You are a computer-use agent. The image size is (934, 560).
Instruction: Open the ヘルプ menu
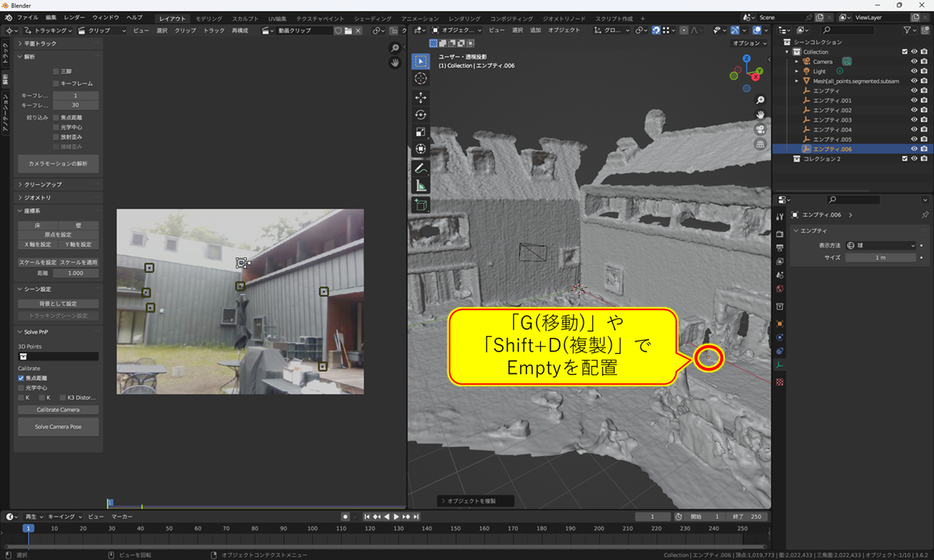pos(134,17)
